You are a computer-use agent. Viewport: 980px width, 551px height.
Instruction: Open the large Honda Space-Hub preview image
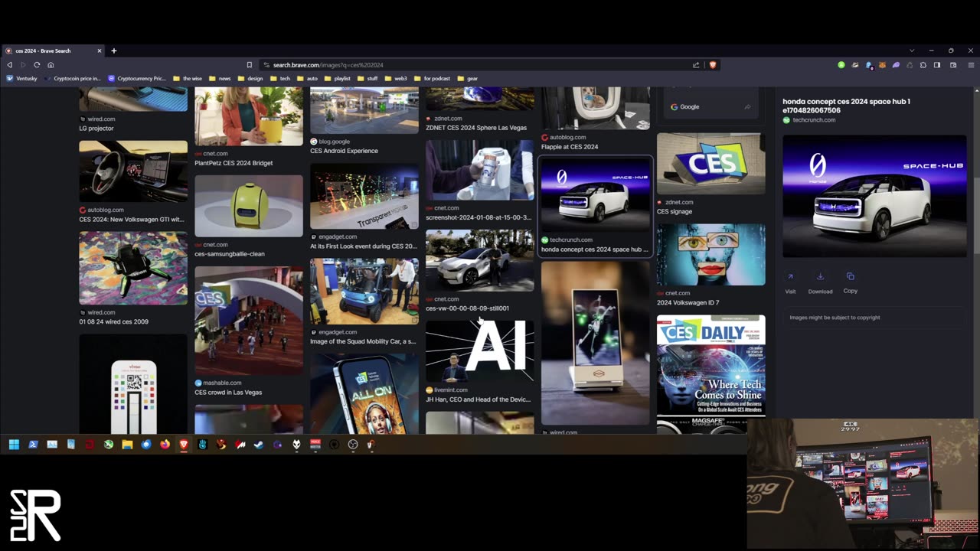(874, 196)
